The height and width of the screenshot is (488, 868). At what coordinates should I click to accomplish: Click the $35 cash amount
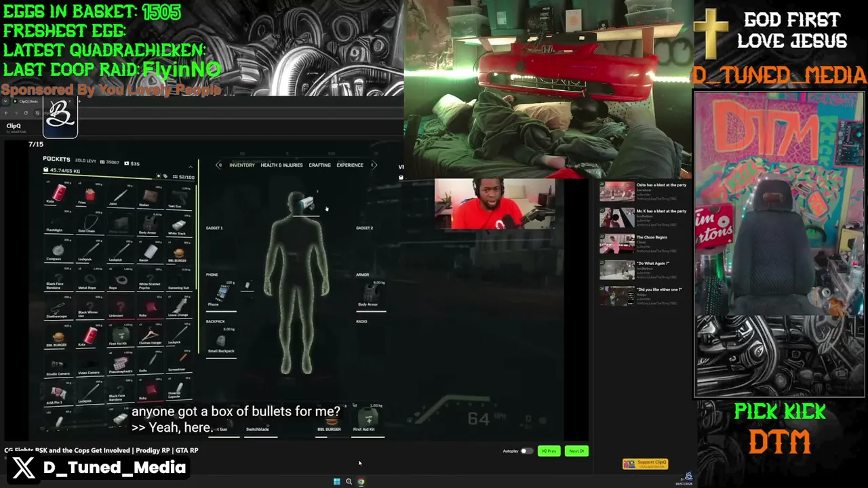coord(132,163)
